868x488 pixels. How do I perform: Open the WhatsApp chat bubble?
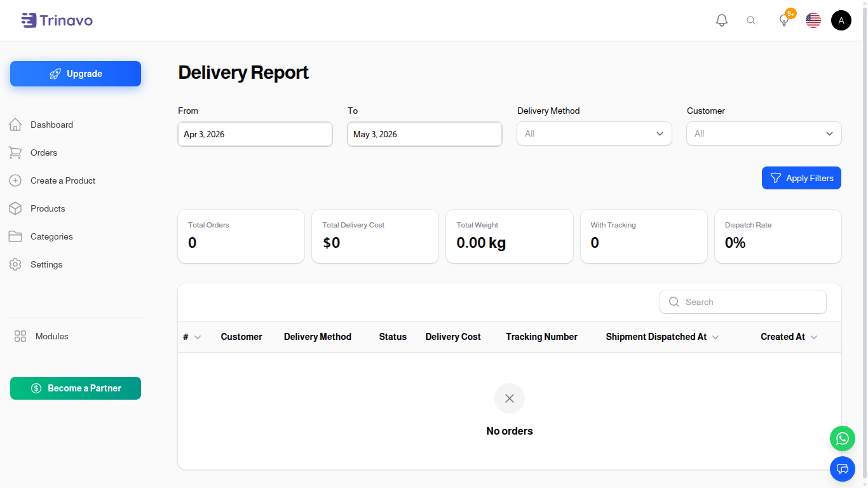[843, 438]
